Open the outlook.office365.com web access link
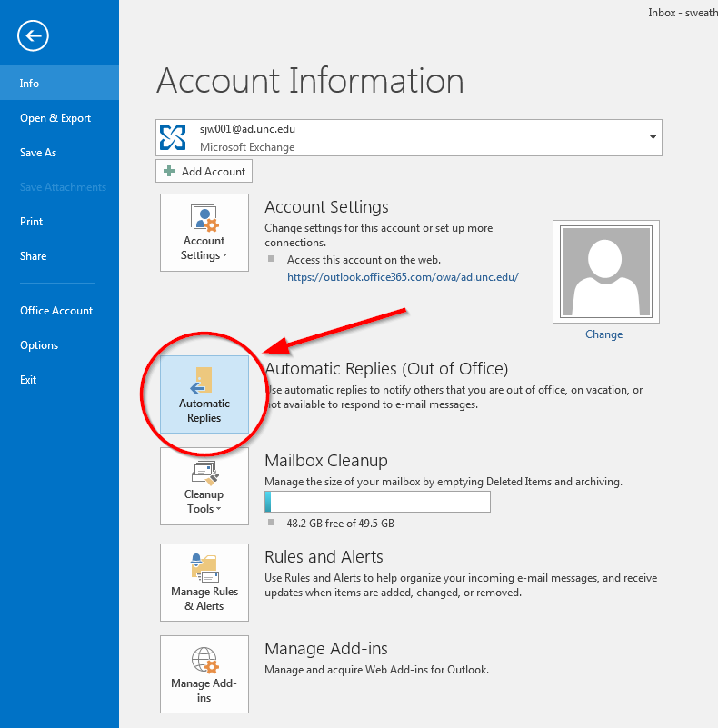Screen dimensions: 718x728 (403, 277)
